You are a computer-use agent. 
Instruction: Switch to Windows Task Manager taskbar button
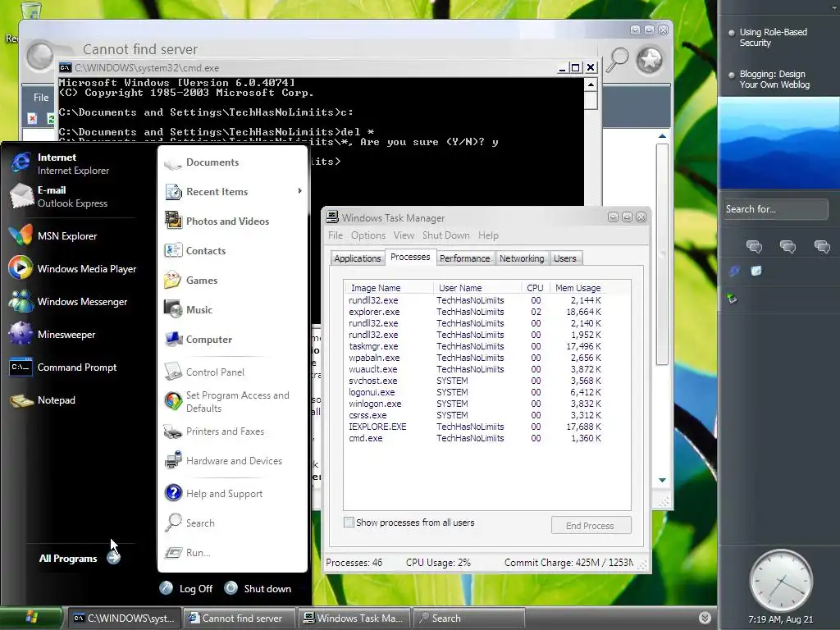pos(354,619)
